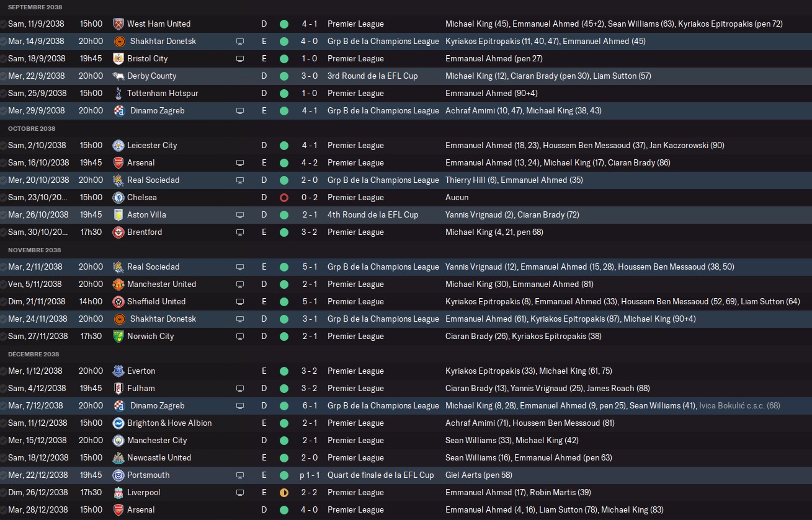Click the West Ham United club badge
Screen dimensions: 812x520
(x=118, y=24)
